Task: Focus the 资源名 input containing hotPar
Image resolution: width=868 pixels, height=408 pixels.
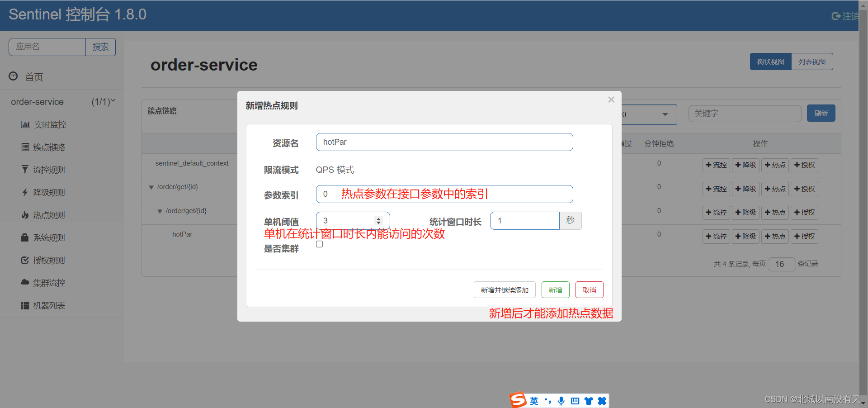Action: coord(444,142)
